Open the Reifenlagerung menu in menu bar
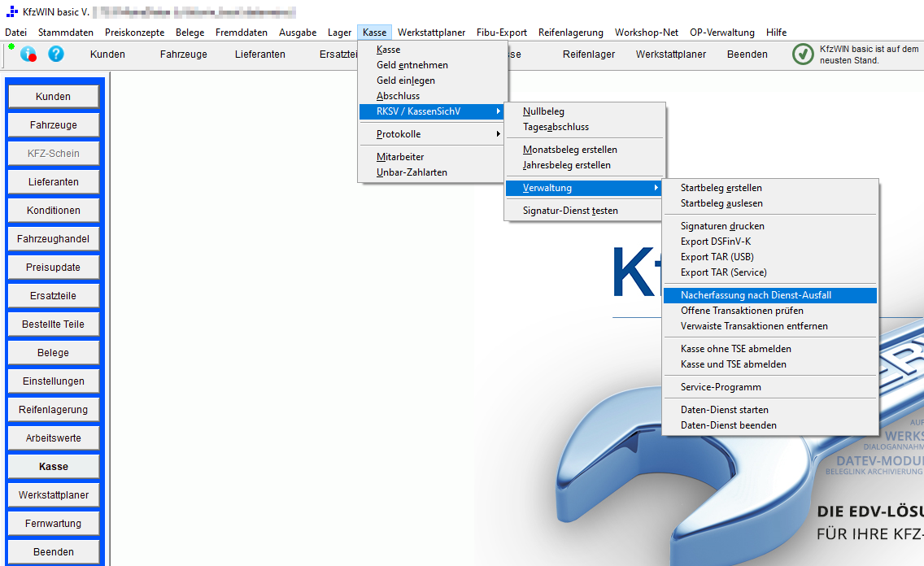Image resolution: width=924 pixels, height=566 pixels. coord(570,33)
